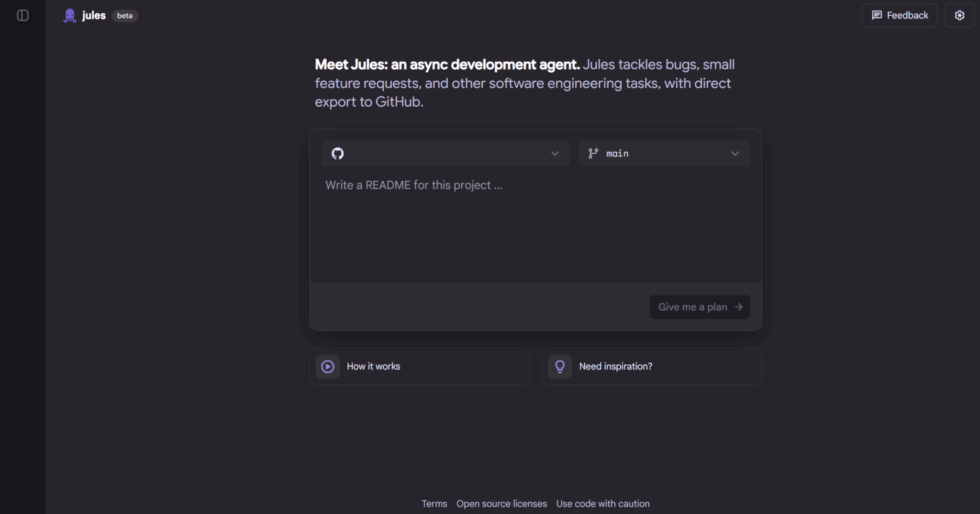Click the feedback message icon

pyautogui.click(x=877, y=15)
